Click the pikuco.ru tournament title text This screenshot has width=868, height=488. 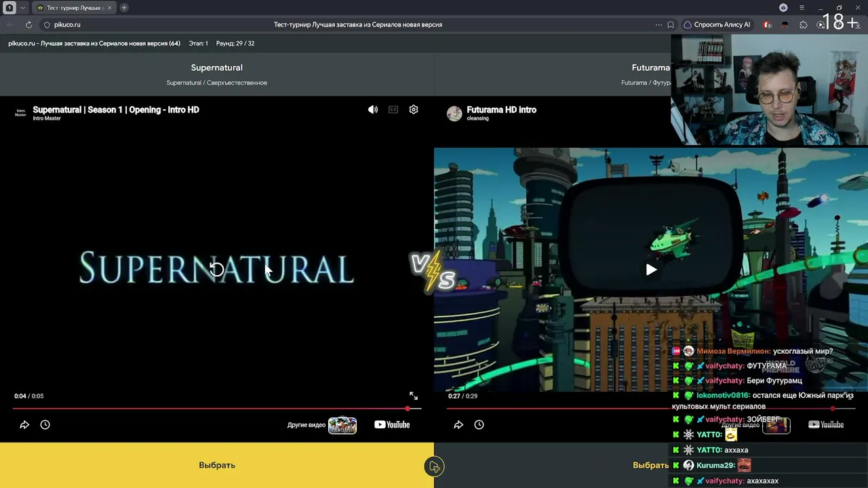pos(94,43)
